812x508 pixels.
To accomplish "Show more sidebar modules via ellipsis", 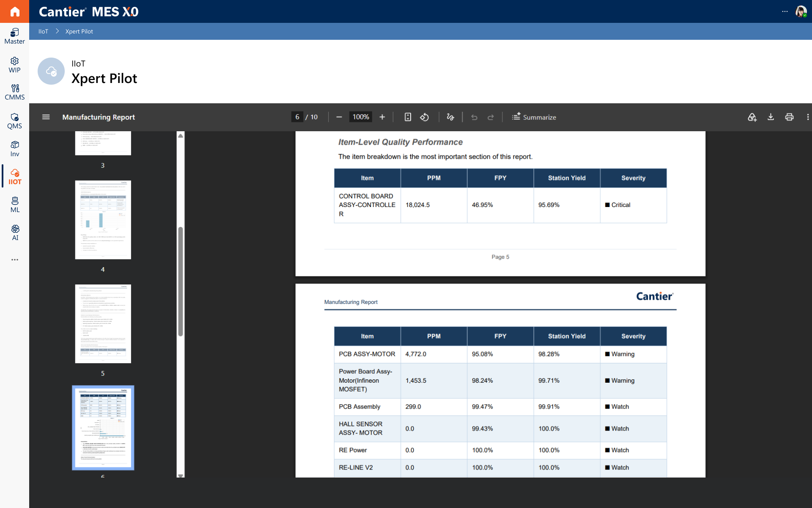I will point(15,260).
